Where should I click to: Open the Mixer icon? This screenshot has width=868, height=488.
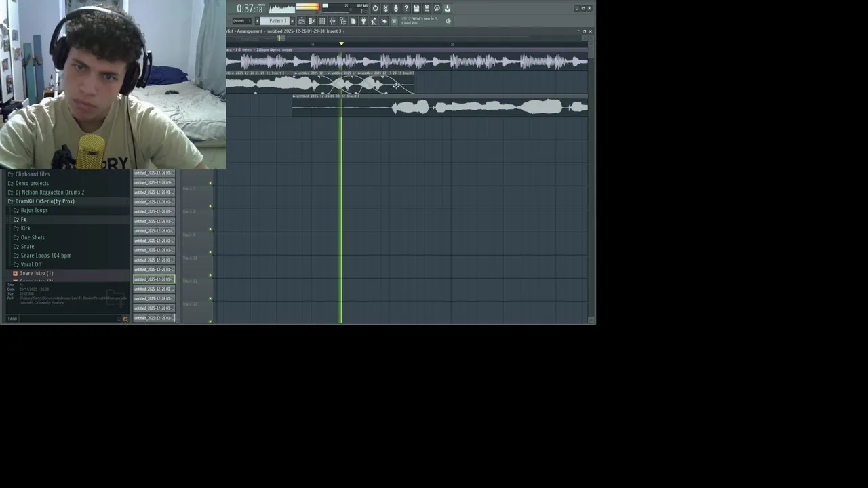tap(332, 21)
